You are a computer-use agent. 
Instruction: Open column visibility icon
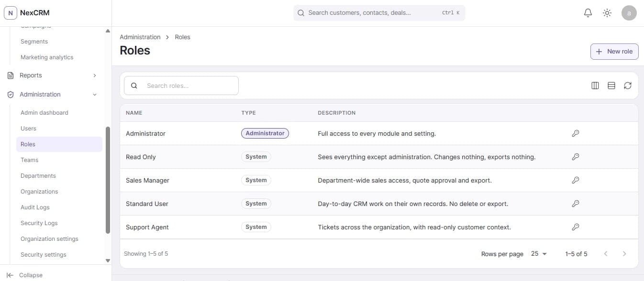pyautogui.click(x=595, y=86)
